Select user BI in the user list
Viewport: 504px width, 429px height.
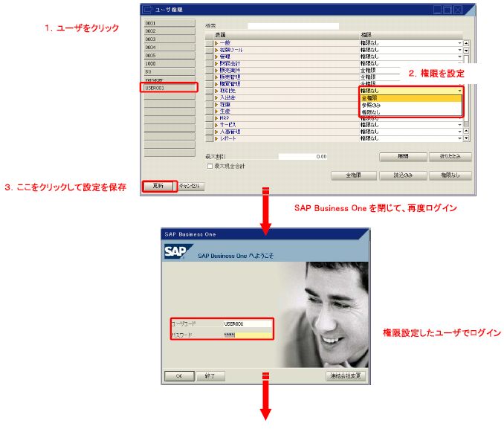169,71
